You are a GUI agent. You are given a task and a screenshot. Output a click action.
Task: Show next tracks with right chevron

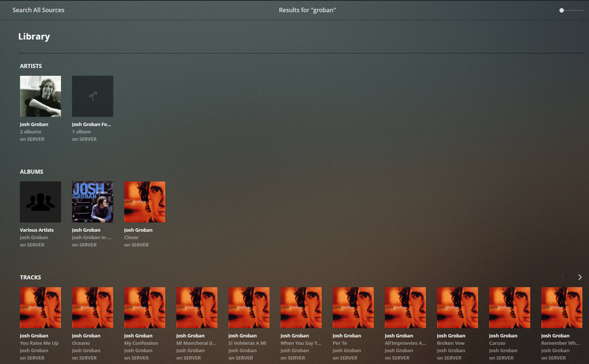pyautogui.click(x=580, y=277)
